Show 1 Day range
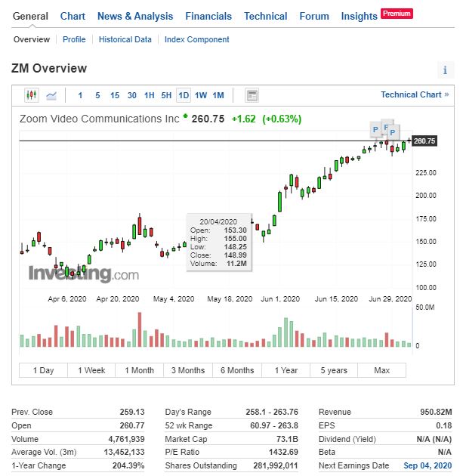The height and width of the screenshot is (476, 463). click(x=43, y=370)
